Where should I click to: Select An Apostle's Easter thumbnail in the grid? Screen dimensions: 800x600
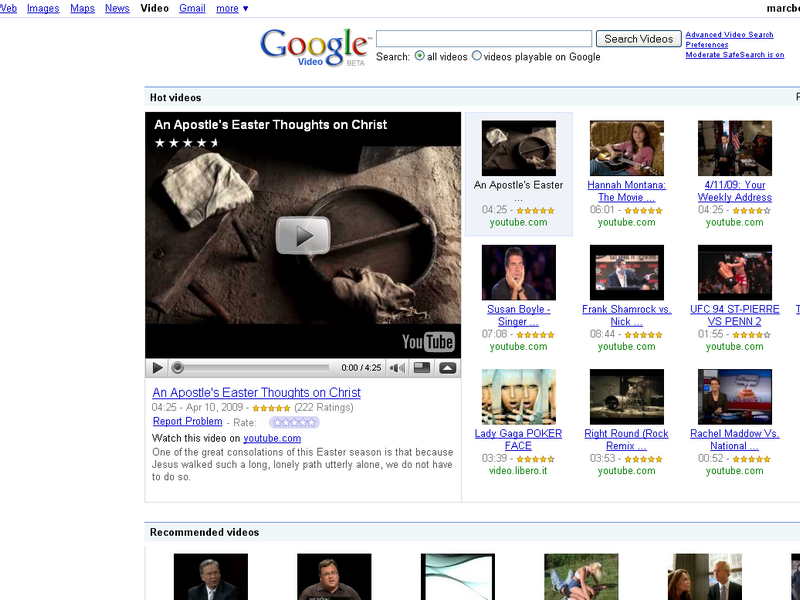tap(518, 148)
